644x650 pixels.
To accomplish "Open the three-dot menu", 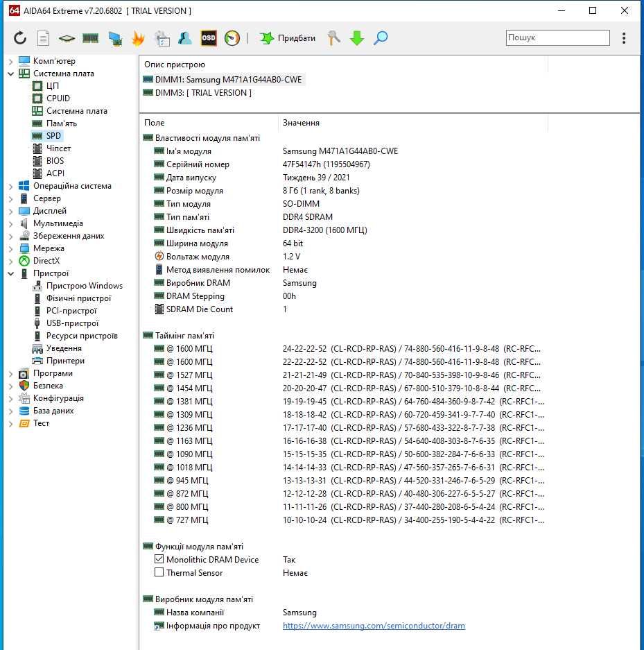I will [624, 38].
